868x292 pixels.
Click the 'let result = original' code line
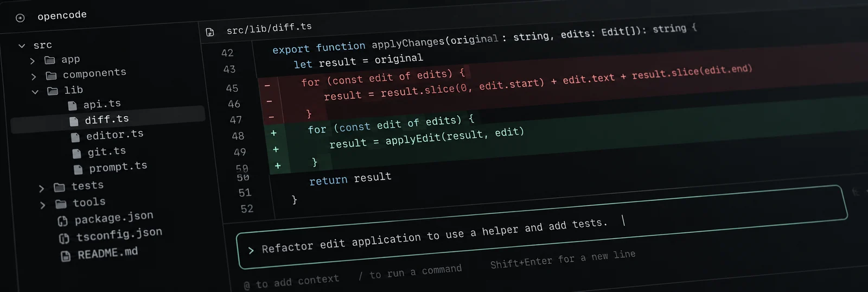pos(358,61)
